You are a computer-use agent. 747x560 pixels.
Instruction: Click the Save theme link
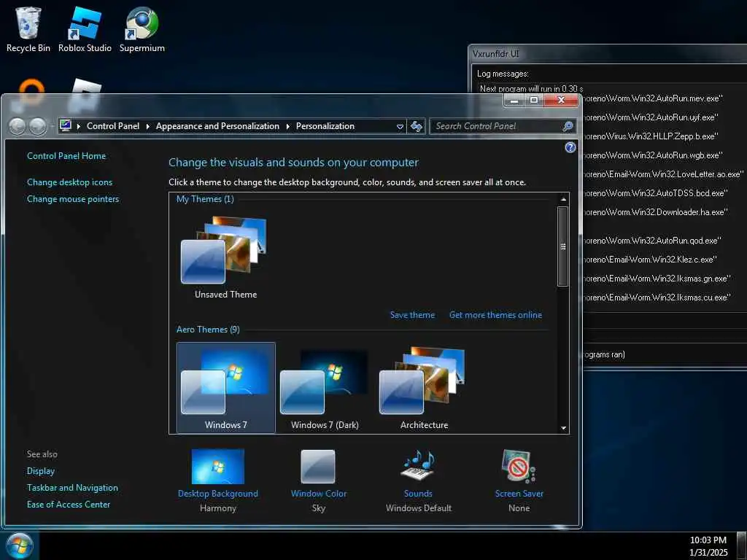point(413,315)
